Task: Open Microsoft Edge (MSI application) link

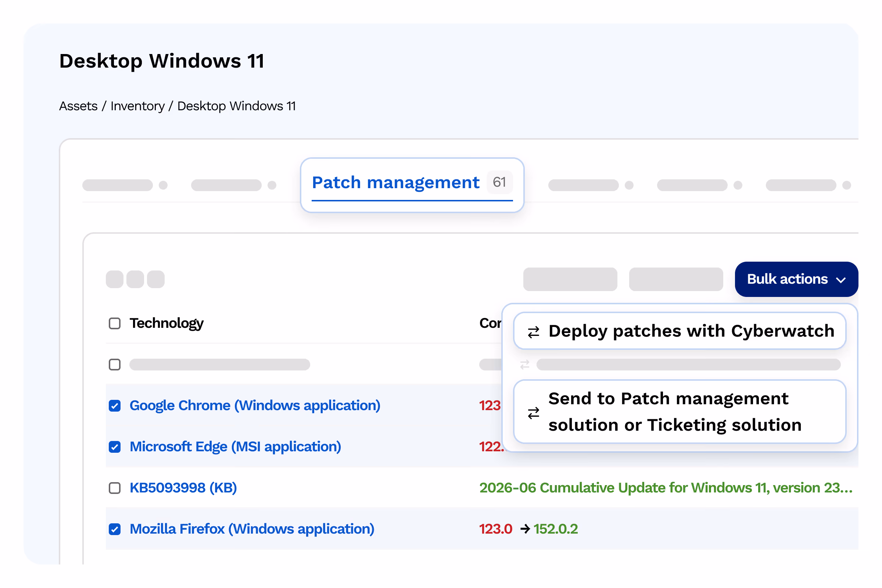Action: 236,447
